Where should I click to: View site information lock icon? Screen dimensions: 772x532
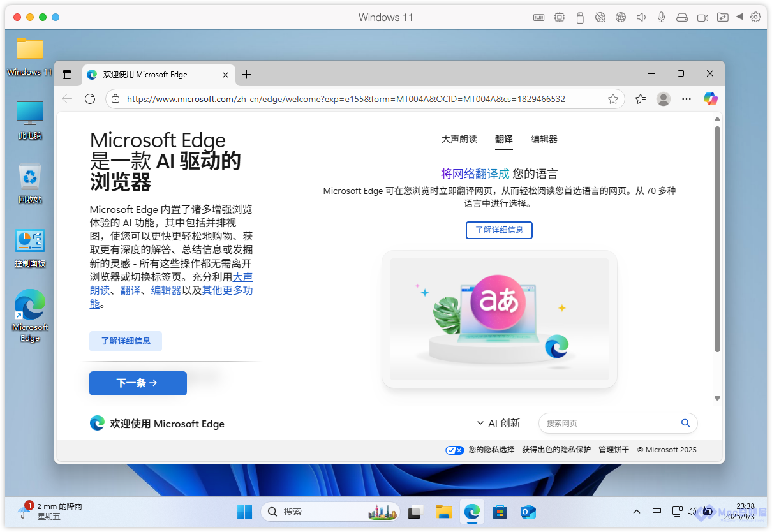[x=115, y=99]
